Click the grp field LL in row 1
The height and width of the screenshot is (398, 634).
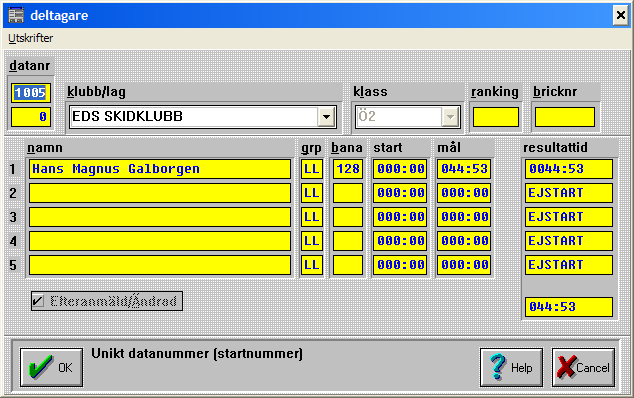(x=312, y=169)
